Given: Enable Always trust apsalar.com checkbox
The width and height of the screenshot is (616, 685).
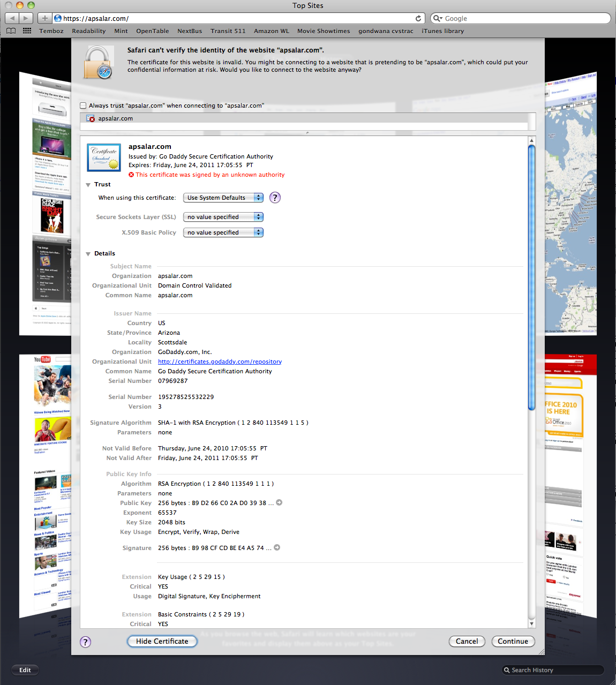Looking at the screenshot, I should tap(83, 106).
